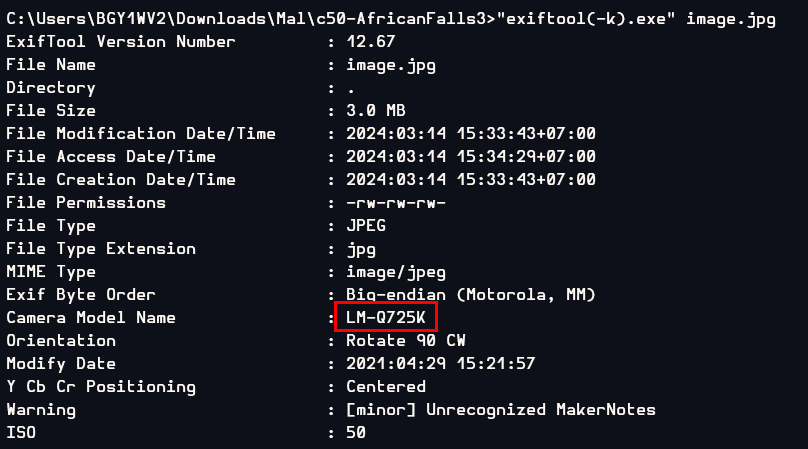Click the File Modification Date/Time value
This screenshot has width=808, height=449.
point(470,134)
